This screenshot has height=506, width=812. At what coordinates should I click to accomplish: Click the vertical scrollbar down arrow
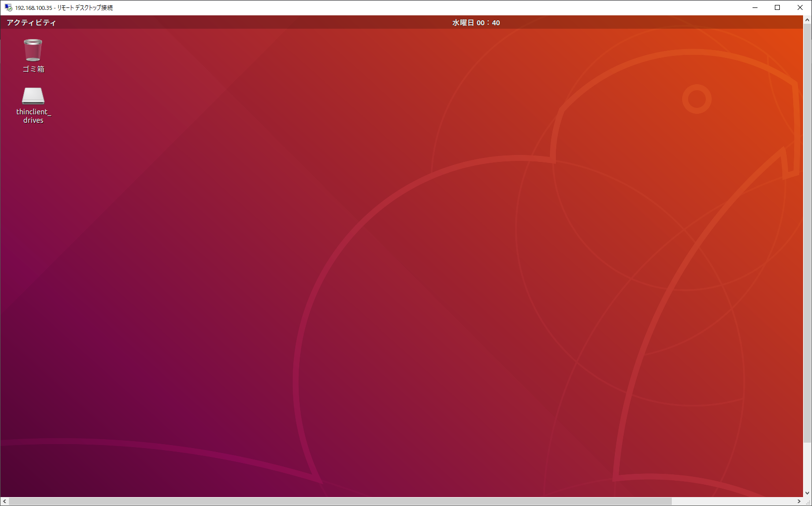pos(807,493)
